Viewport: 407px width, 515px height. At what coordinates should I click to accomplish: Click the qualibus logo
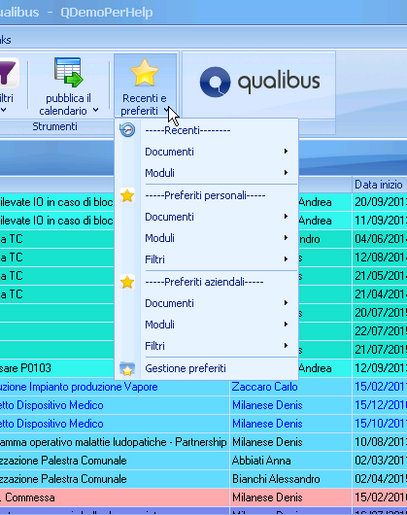click(260, 82)
